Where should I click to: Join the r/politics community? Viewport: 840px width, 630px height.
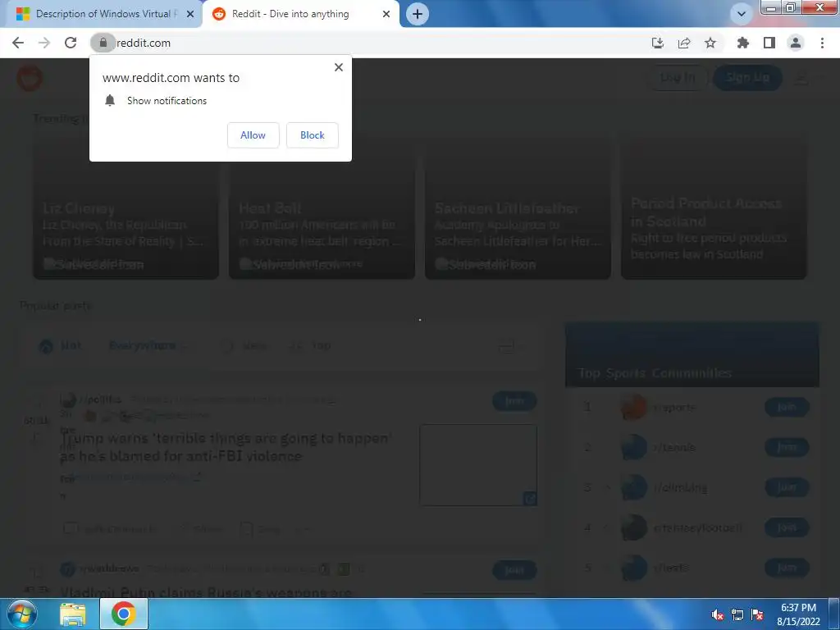514,401
